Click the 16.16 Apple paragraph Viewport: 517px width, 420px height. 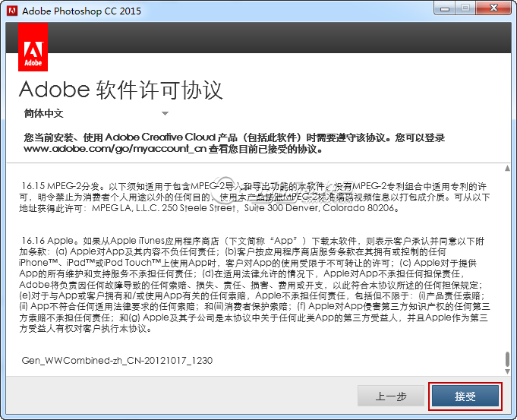254,284
